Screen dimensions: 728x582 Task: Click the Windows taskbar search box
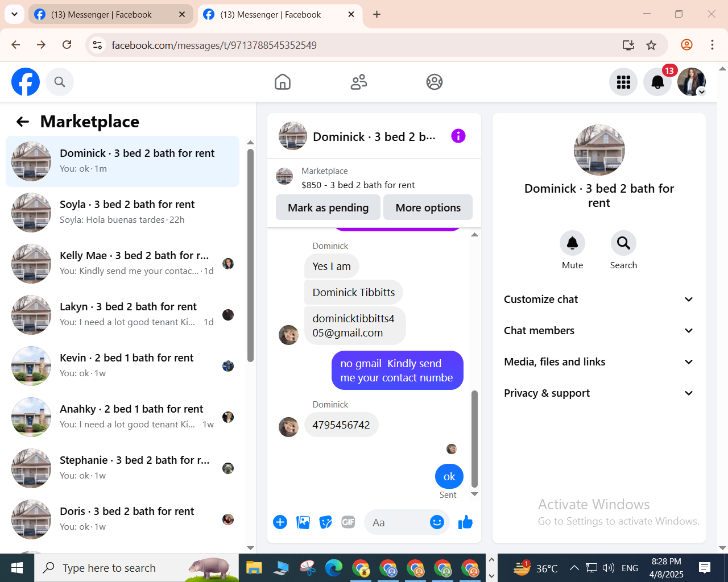click(136, 568)
